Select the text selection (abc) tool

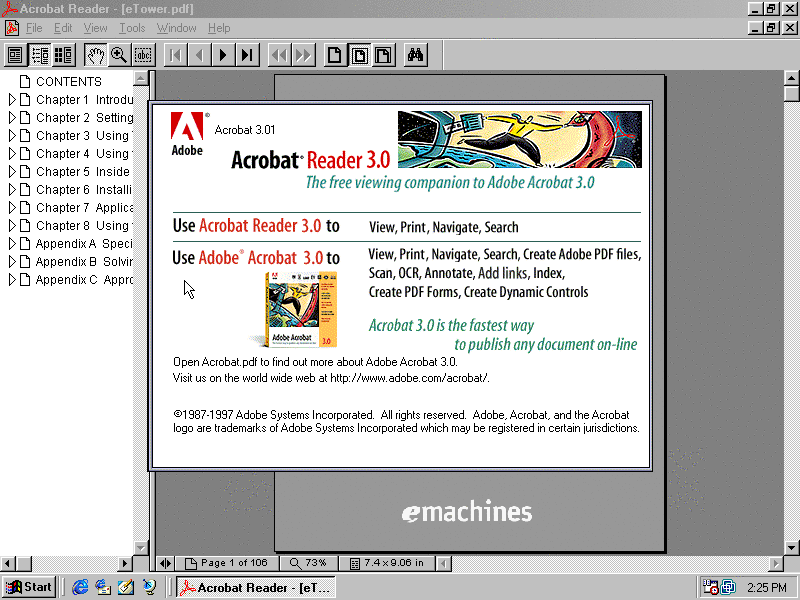[x=143, y=55]
